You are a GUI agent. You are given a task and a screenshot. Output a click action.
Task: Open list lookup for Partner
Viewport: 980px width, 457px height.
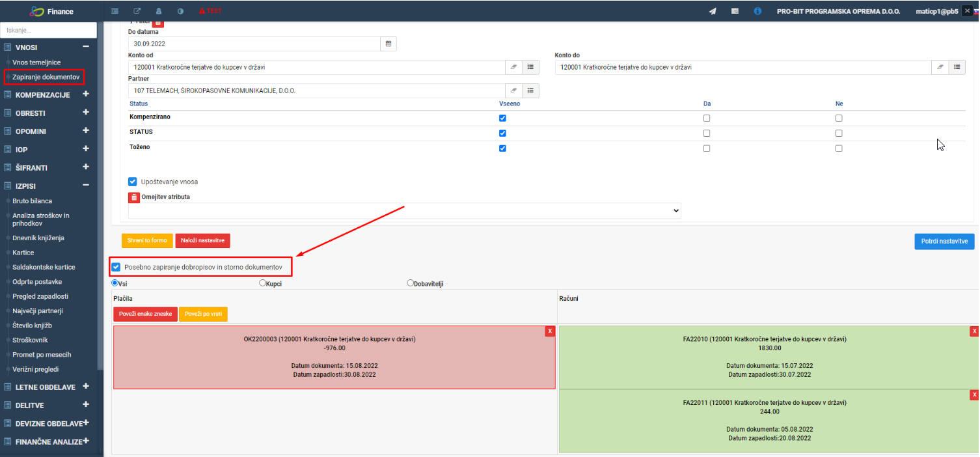point(530,90)
